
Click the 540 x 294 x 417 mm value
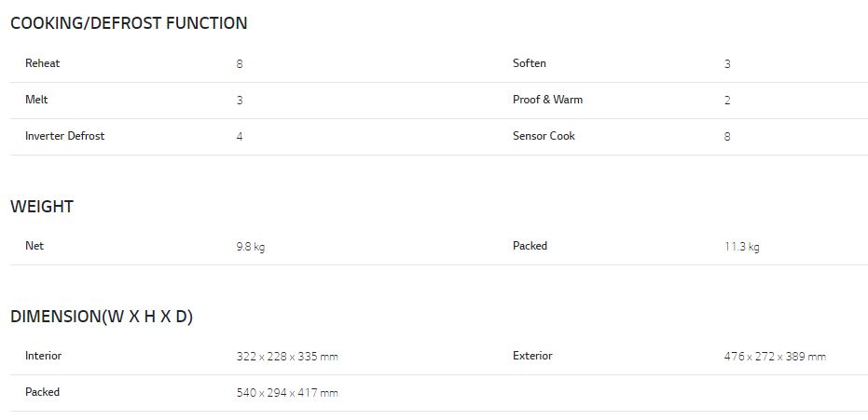point(287,393)
